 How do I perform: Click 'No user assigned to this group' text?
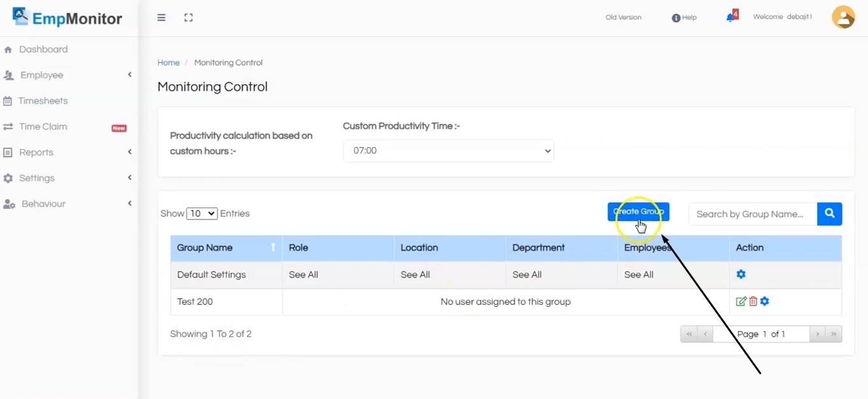pos(506,302)
